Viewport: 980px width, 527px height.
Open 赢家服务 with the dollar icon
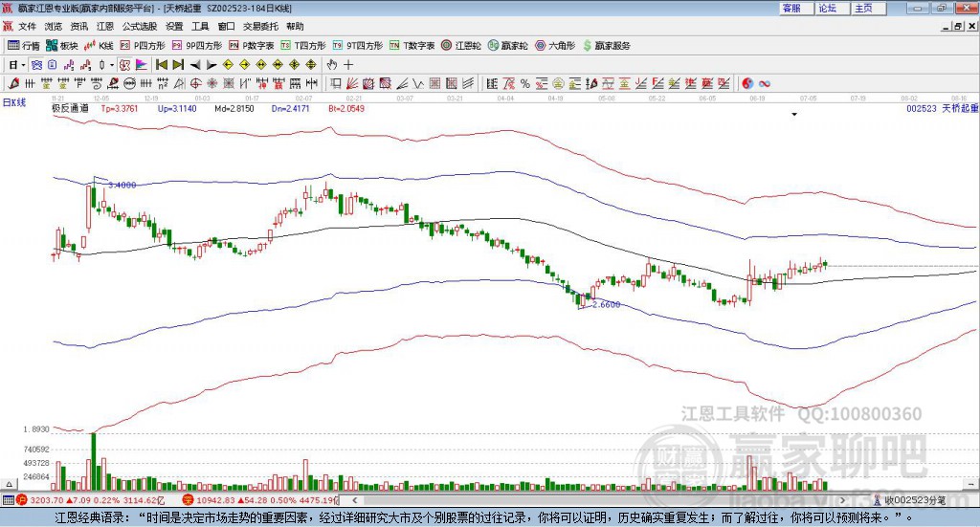pyautogui.click(x=606, y=46)
